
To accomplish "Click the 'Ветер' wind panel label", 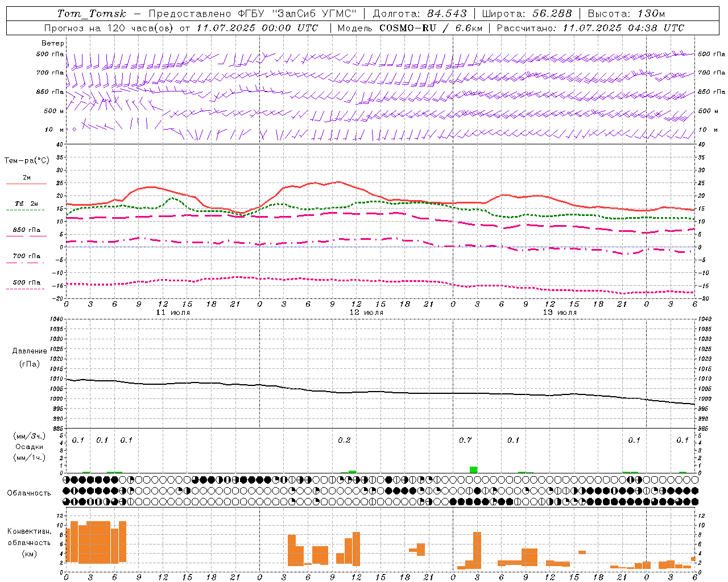I will tap(53, 43).
